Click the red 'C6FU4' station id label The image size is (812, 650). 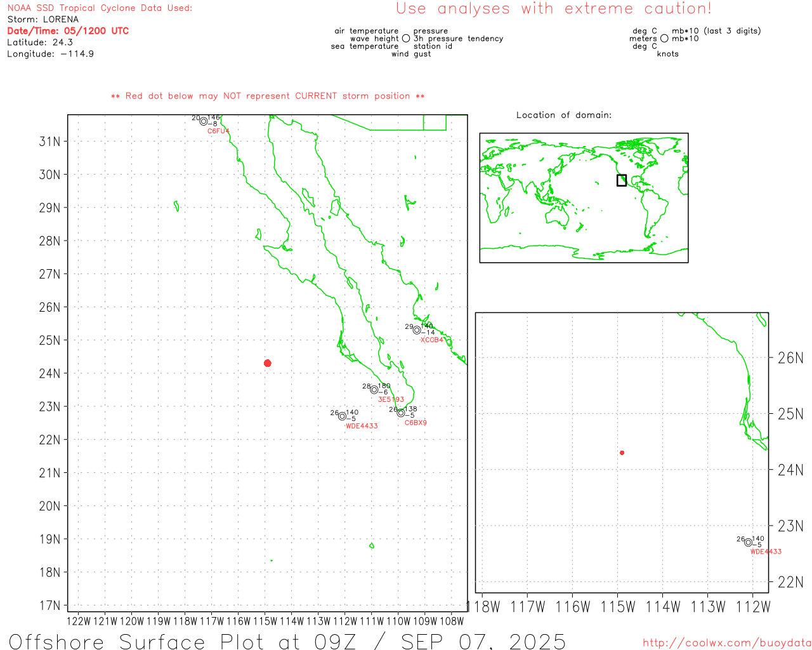pyautogui.click(x=219, y=131)
